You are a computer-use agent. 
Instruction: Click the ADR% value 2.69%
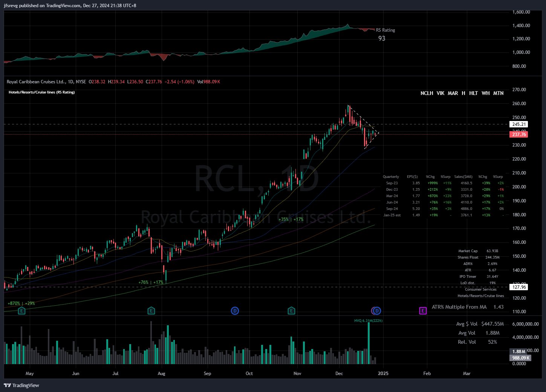[x=492, y=264]
